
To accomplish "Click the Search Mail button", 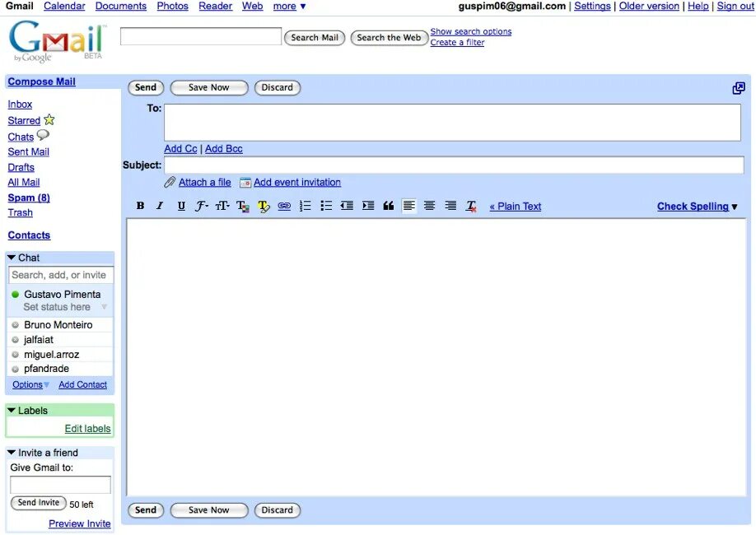I will [315, 38].
